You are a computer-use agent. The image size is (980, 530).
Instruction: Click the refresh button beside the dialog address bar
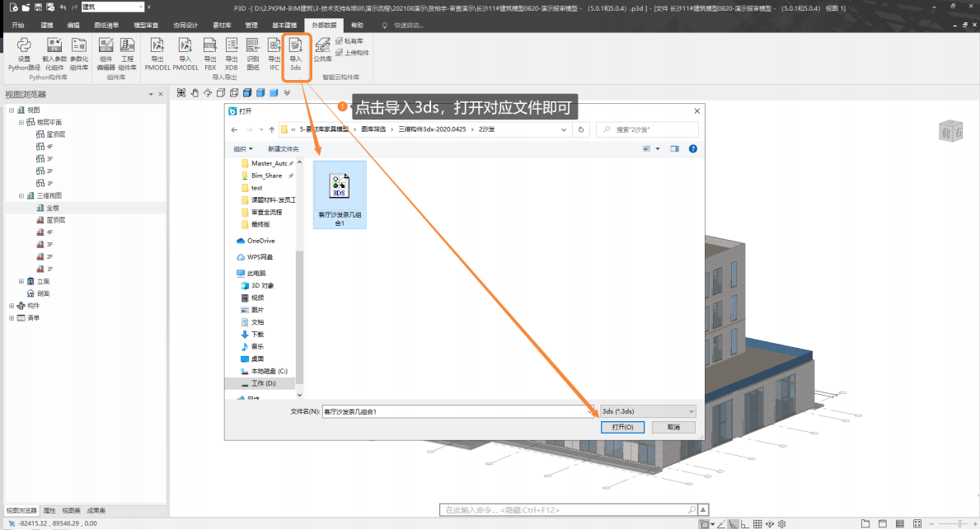[x=581, y=129]
